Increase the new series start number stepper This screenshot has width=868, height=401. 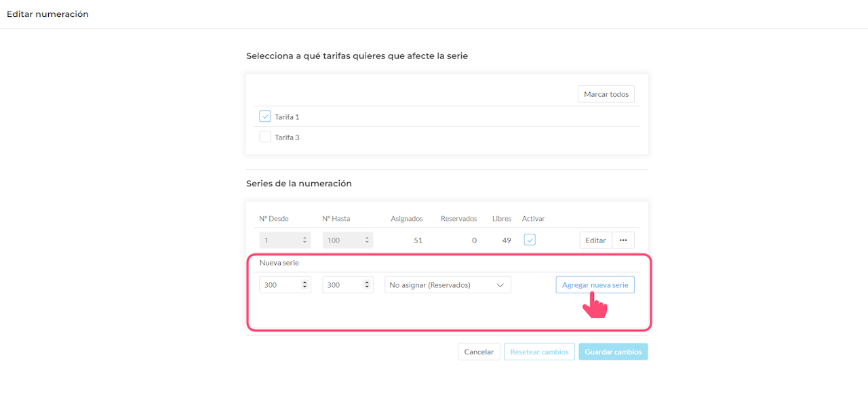pyautogui.click(x=305, y=283)
